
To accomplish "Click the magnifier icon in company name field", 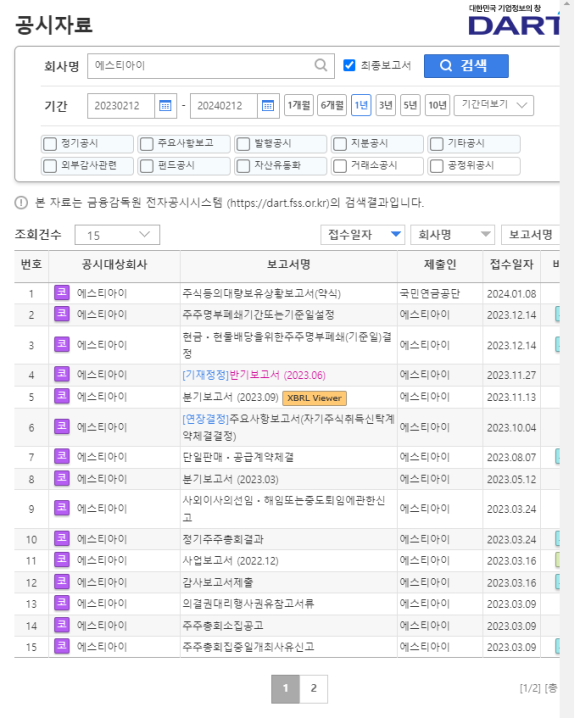I will click(x=321, y=65).
